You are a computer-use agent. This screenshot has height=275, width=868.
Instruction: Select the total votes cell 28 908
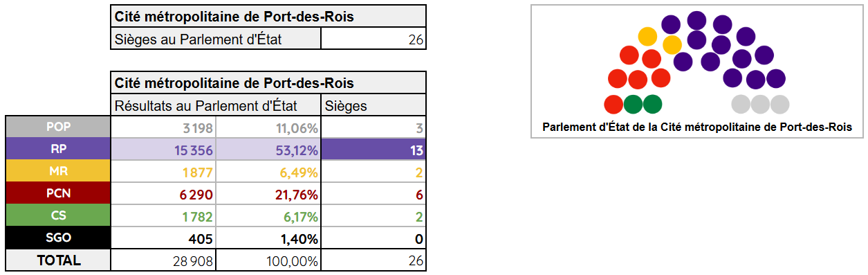163,260
